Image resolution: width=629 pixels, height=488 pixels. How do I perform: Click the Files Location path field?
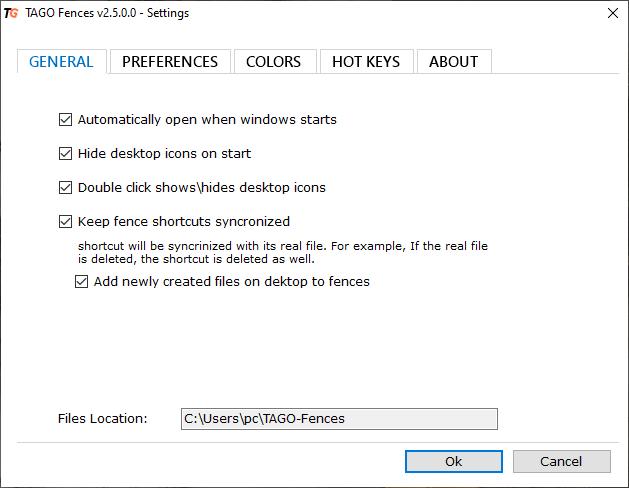click(x=339, y=419)
